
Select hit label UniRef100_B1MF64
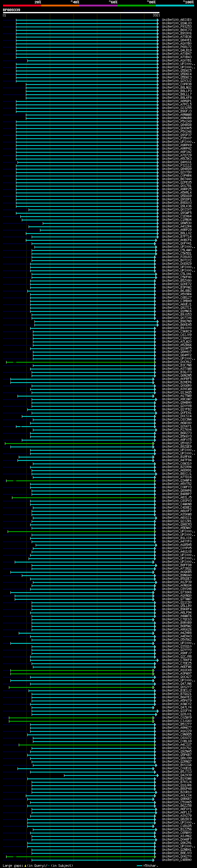[x=177, y=457]
